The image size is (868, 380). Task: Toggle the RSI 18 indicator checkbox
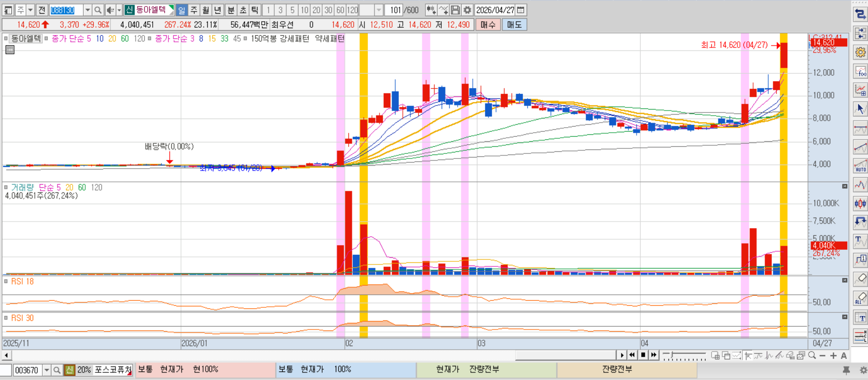coord(6,281)
